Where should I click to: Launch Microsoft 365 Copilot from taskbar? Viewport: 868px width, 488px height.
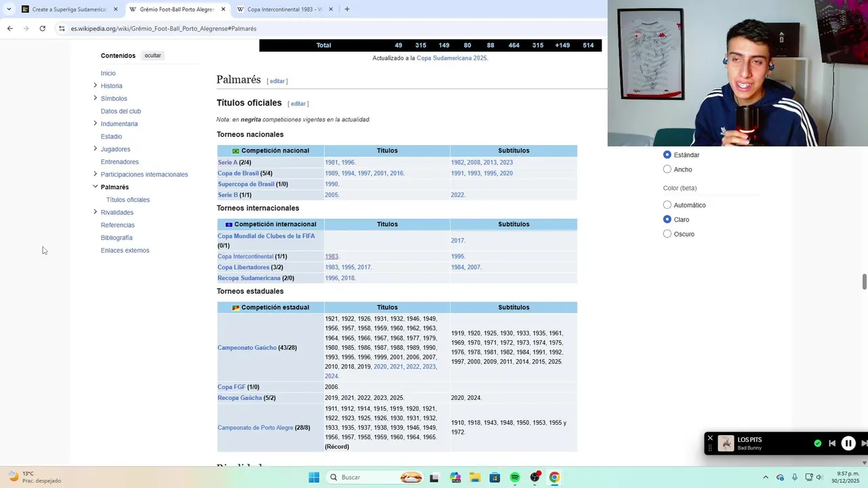coord(455,477)
